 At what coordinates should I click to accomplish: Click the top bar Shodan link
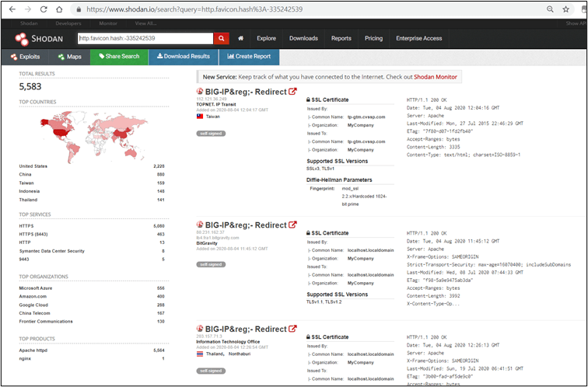(x=29, y=23)
